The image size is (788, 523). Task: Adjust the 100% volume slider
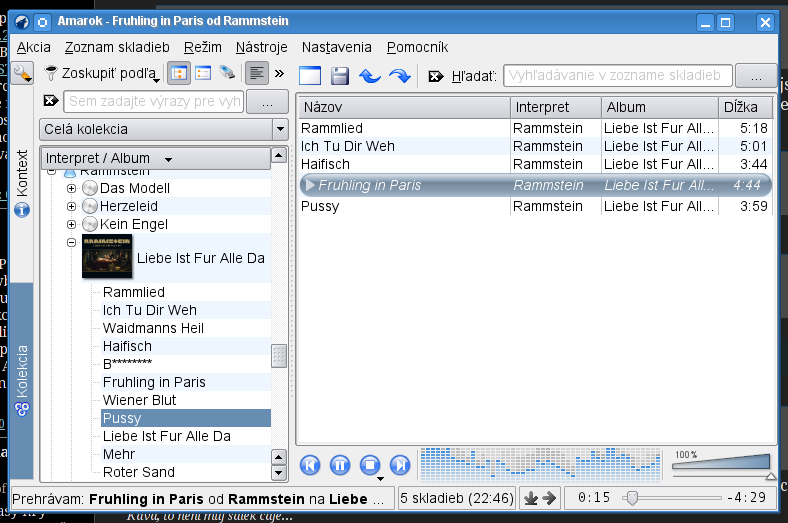[x=723, y=465]
